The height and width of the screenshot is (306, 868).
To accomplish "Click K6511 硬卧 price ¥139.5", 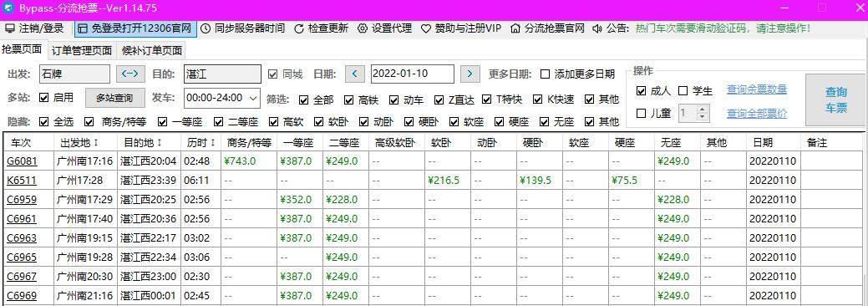I will pos(536,181).
